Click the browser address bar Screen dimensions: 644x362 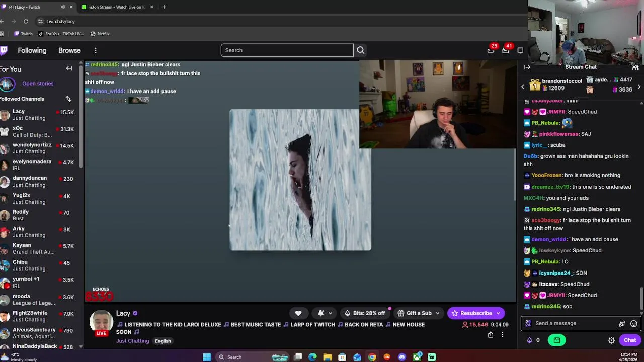click(x=282, y=21)
